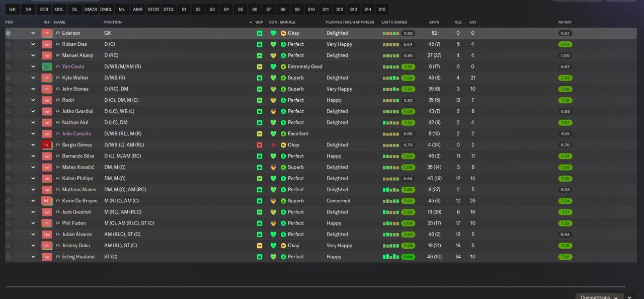Select the GK position slot
644x299 pixels.
13,10
